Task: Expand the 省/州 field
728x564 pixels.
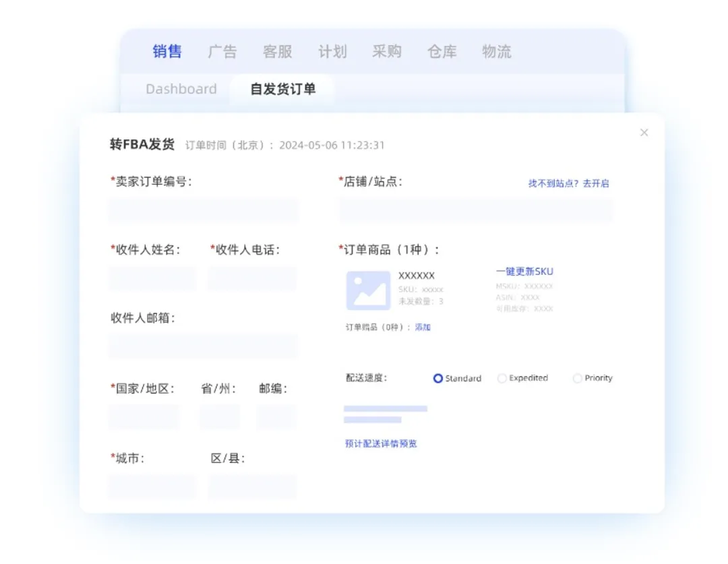Action: point(219,417)
